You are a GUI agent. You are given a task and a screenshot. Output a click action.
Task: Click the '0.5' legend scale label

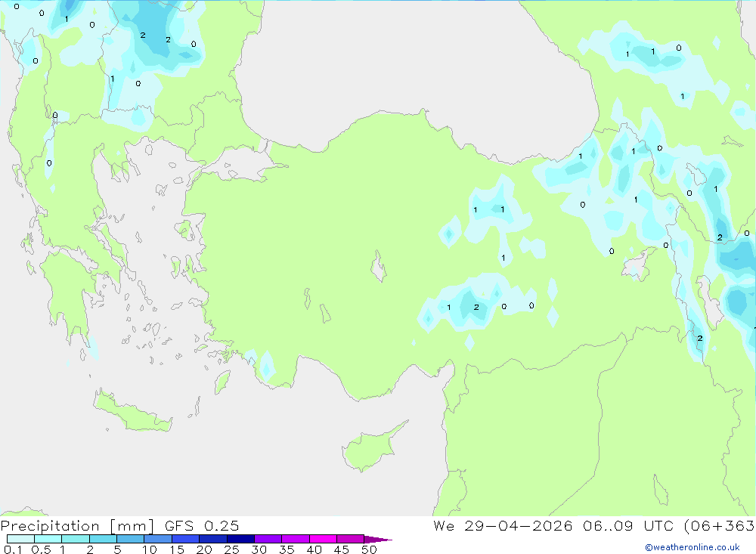coord(41,549)
